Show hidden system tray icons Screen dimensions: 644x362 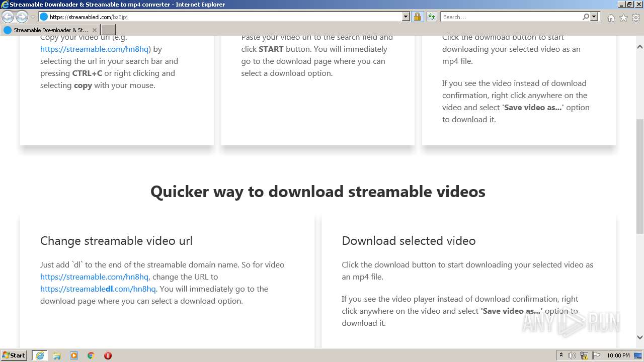click(x=561, y=355)
